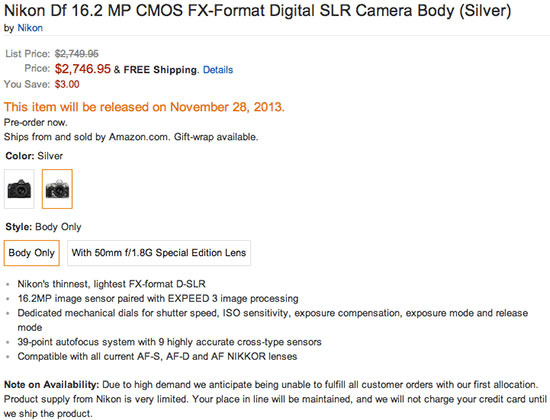Image resolution: width=550 pixels, height=420 pixels.
Task: Choose With 50mm f/1.8G Special Edition Lens
Action: pyautogui.click(x=159, y=253)
